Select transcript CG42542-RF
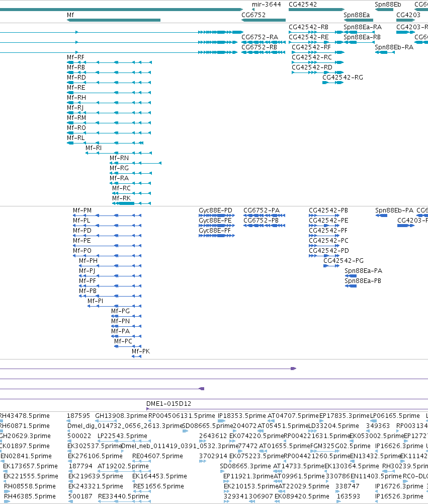This screenshot has width=428, height=504. point(311,47)
